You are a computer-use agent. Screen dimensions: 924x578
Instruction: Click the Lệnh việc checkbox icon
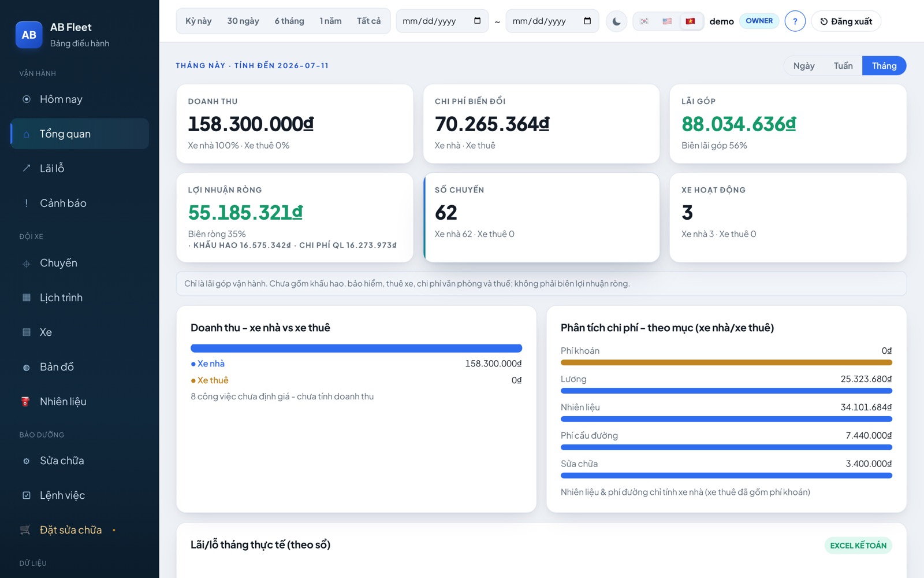pyautogui.click(x=27, y=495)
